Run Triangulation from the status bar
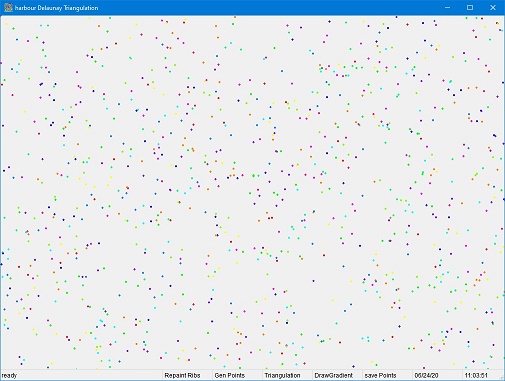 (282, 375)
